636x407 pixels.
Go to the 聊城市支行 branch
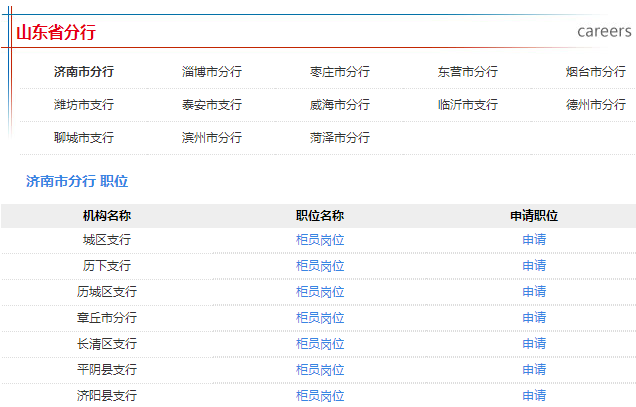(x=84, y=138)
